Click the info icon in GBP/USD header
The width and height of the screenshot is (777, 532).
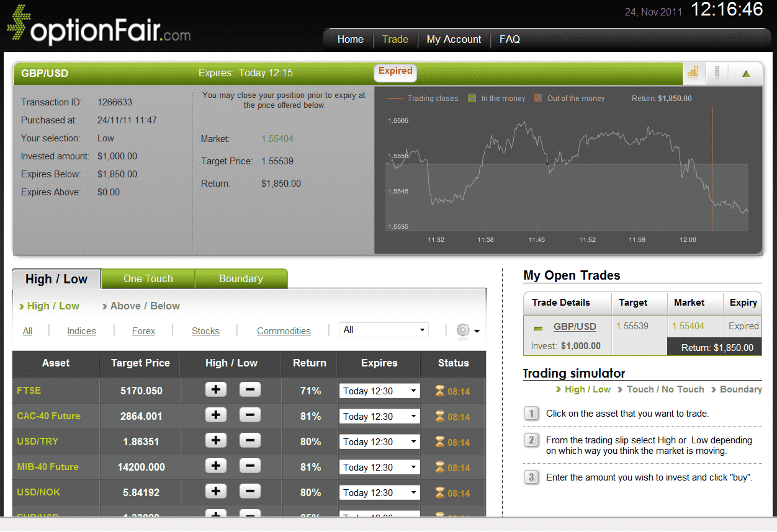tap(717, 73)
